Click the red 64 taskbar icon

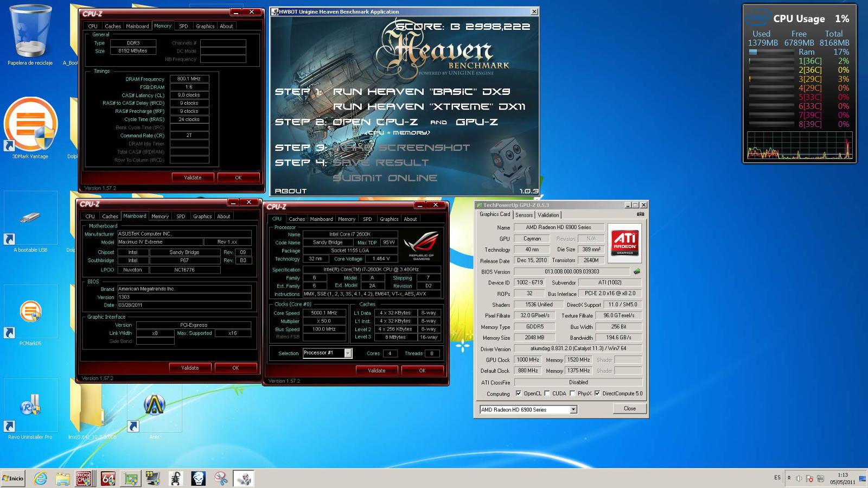[x=108, y=478]
